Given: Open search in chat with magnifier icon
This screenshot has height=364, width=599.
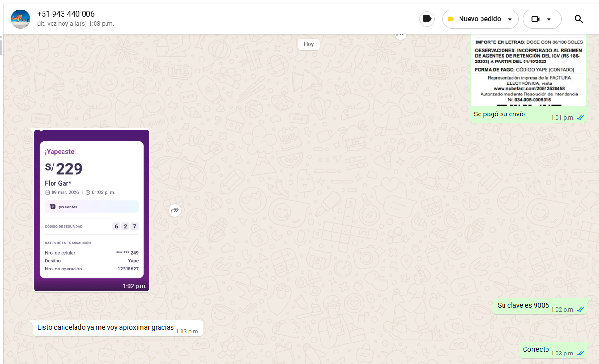Looking at the screenshot, I should tap(578, 19).
